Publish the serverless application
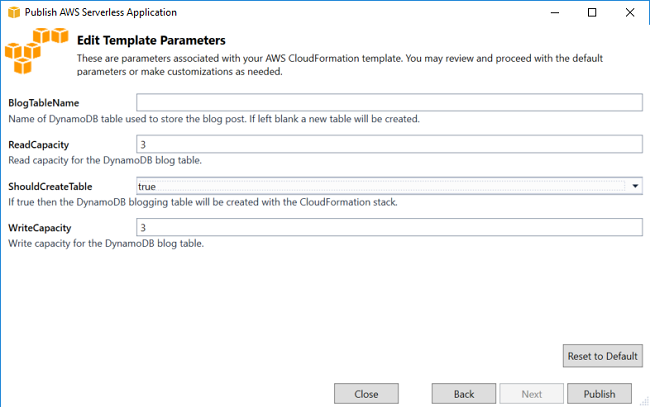The image size is (650, 407). coord(599,394)
